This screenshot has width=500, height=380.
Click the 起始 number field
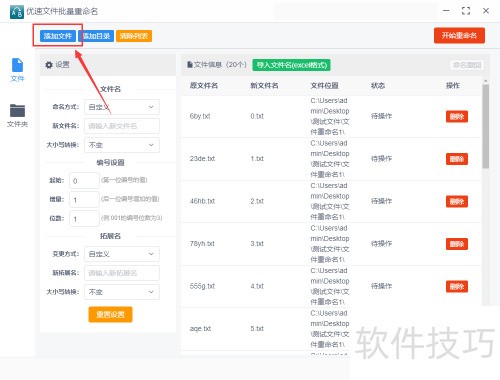point(84,181)
